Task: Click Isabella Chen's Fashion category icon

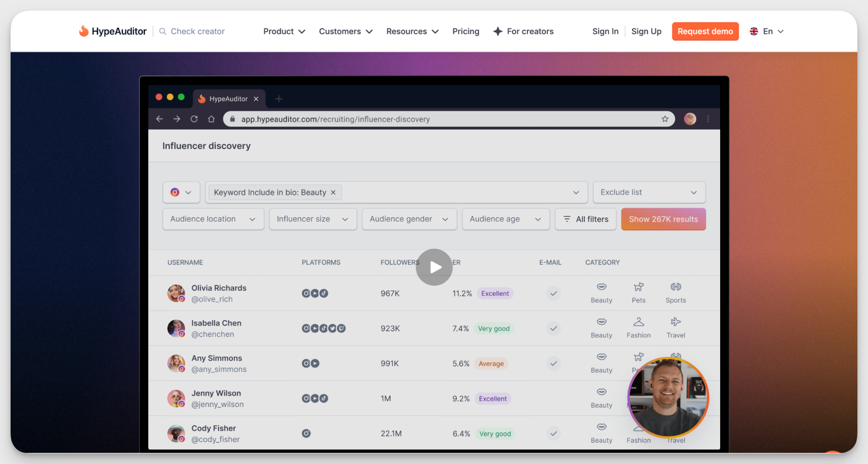Action: click(x=639, y=322)
